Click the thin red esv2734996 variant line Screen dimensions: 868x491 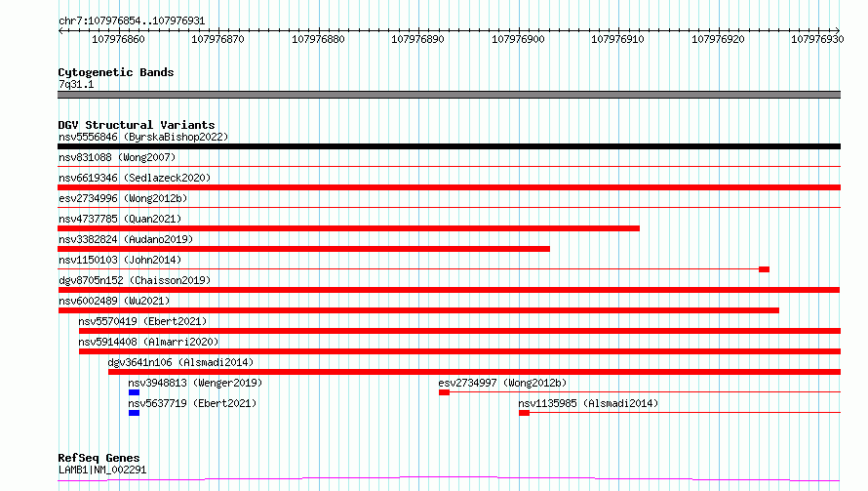coord(449,207)
